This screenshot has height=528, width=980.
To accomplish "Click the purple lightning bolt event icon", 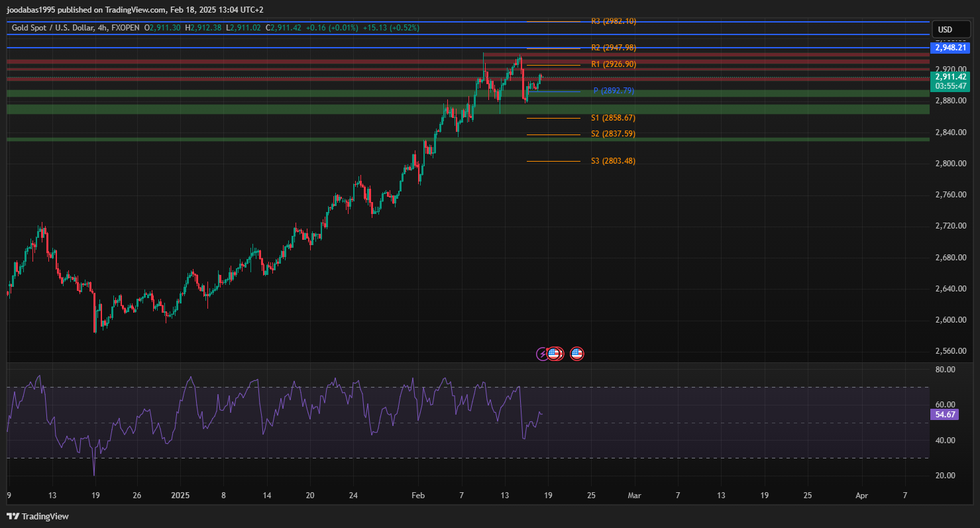I will coord(542,354).
